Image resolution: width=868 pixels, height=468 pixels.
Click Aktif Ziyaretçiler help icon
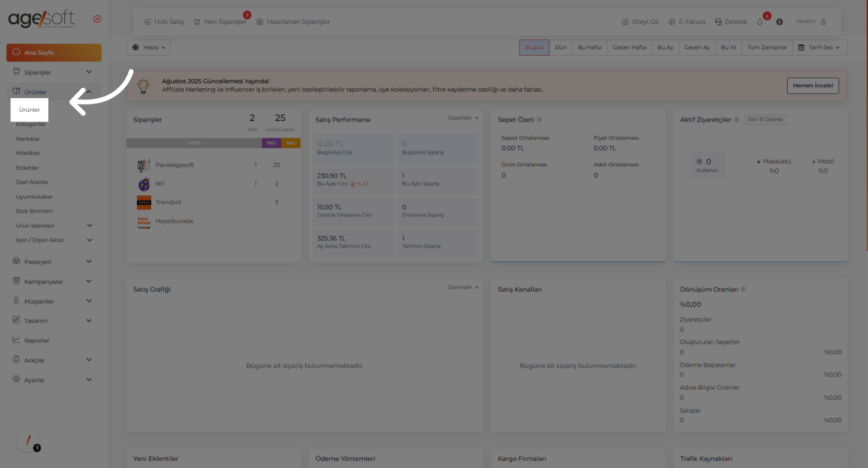point(736,120)
